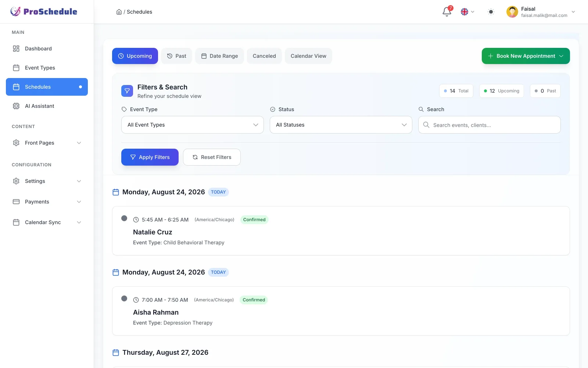Click the search events input field
Screen dimensions: 588x368
(x=490, y=125)
